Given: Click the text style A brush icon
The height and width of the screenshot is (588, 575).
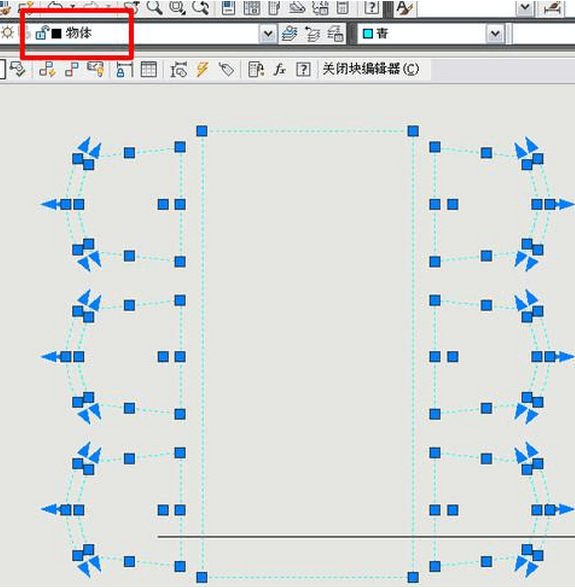Looking at the screenshot, I should point(404,8).
